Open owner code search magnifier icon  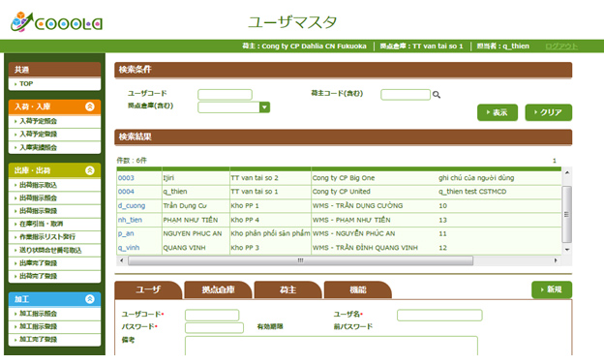[436, 94]
